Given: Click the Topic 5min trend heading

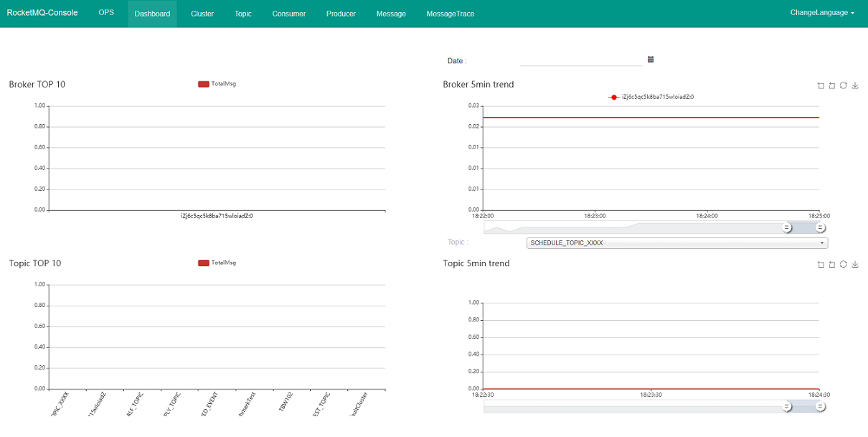Looking at the screenshot, I should [476, 263].
